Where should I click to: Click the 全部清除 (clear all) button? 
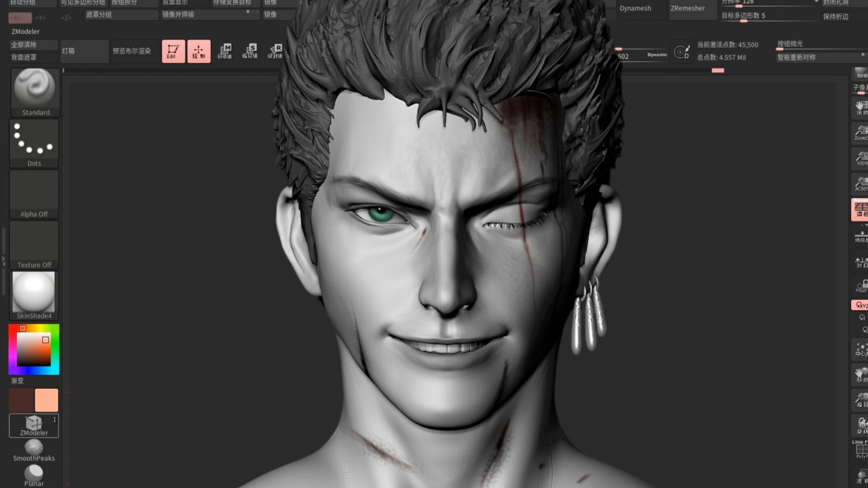click(33, 45)
